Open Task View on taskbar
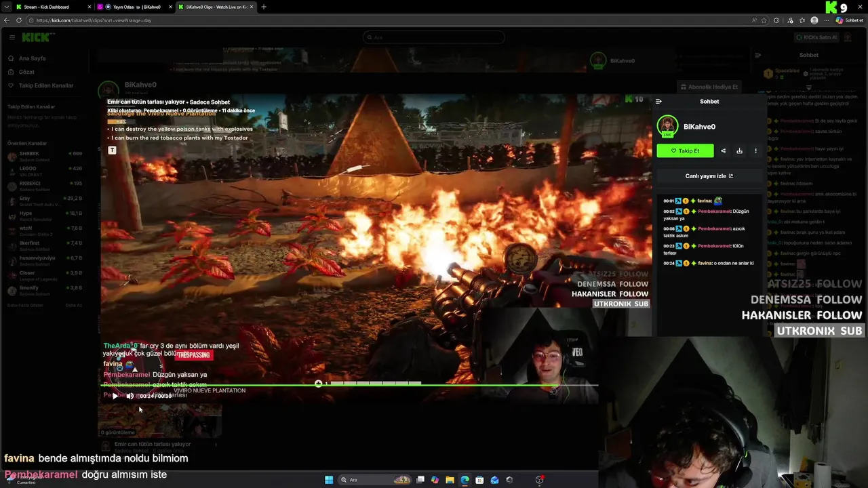This screenshot has width=868, height=488. (x=420, y=480)
